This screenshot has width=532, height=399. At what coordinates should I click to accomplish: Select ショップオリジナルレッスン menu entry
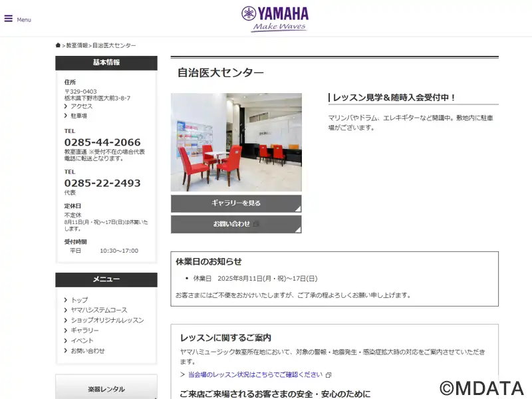tap(107, 321)
